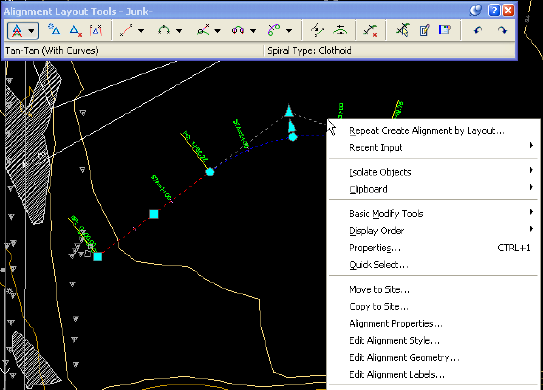Image resolution: width=543 pixels, height=390 pixels.
Task: Click the Redo arrow in the layout toolbar
Action: click(502, 30)
